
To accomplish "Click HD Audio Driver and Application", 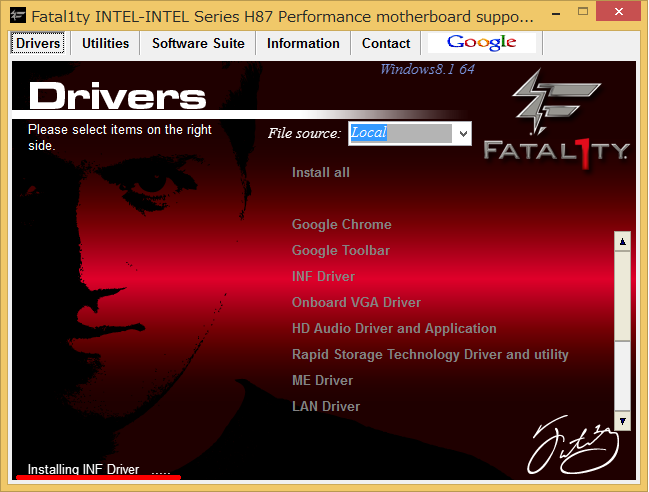I will pyautogui.click(x=394, y=328).
